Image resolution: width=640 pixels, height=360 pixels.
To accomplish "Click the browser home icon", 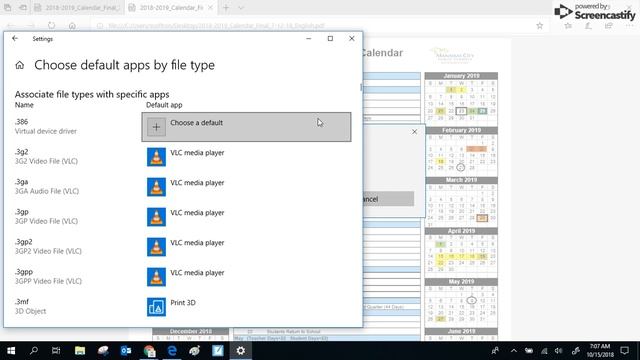I will tap(72, 26).
